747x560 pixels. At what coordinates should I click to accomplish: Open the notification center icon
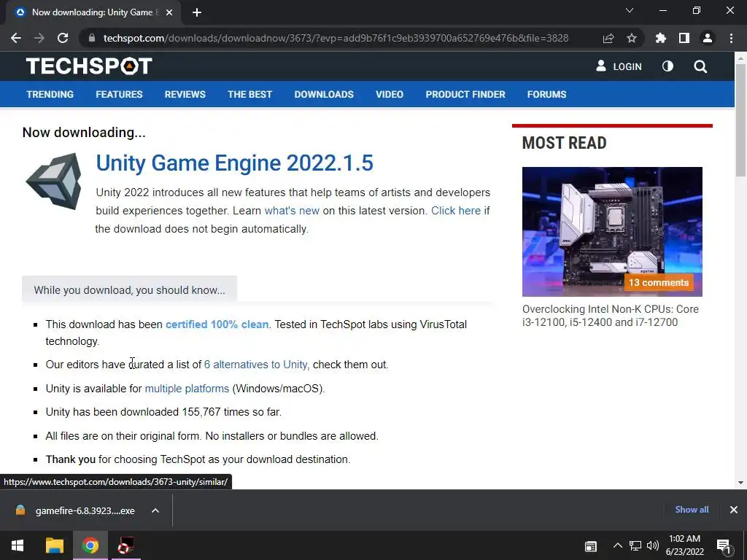(724, 546)
